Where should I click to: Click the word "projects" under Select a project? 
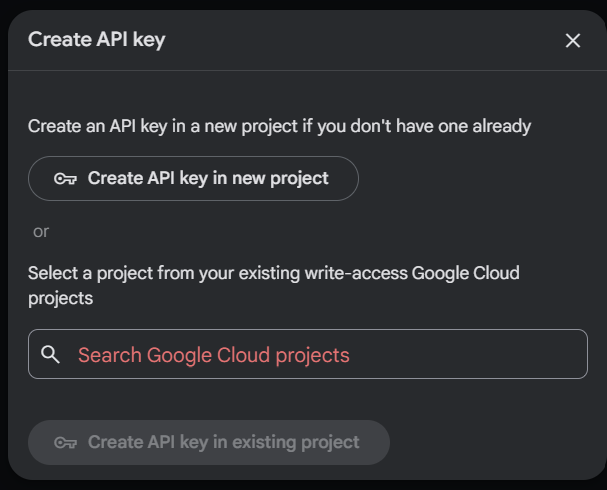[60, 298]
